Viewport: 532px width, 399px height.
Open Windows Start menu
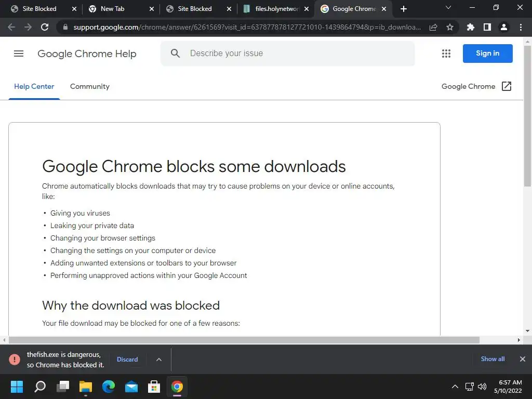(x=17, y=387)
